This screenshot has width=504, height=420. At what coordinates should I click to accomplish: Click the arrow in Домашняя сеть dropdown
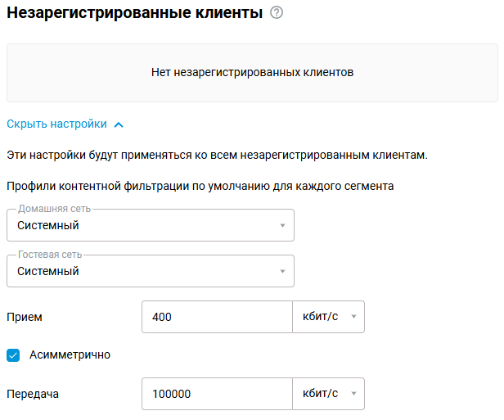pos(282,226)
